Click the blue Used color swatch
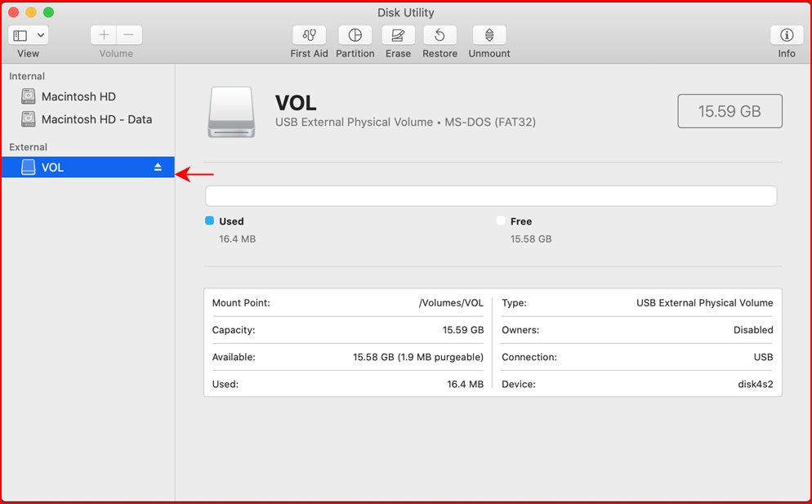This screenshot has width=812, height=504. point(209,221)
